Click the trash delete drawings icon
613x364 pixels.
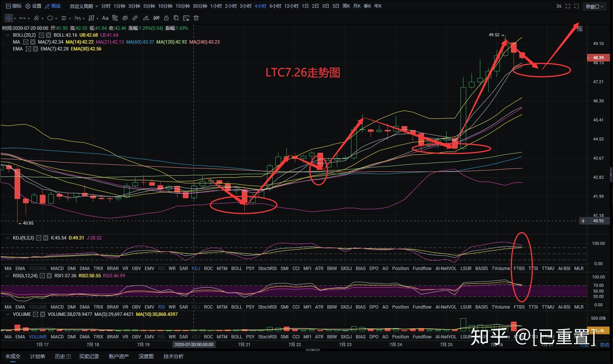click(196, 18)
